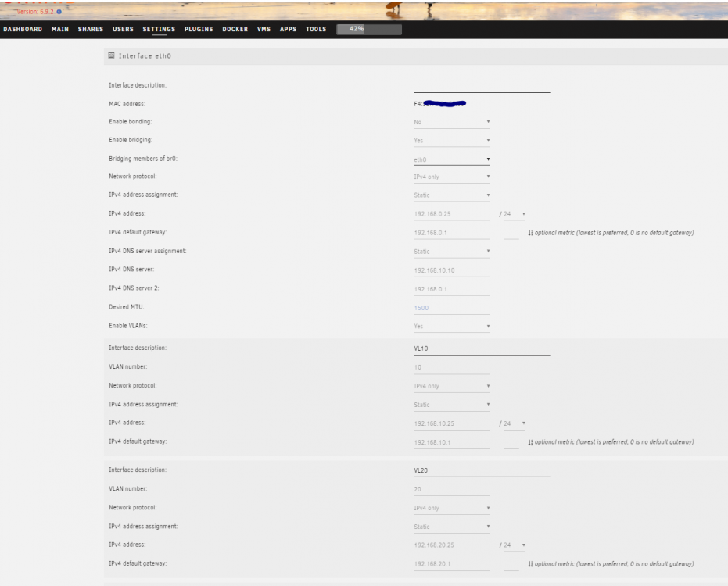Open eth0 IPv4 address assignment dropdown
This screenshot has width=728, height=586.
452,195
